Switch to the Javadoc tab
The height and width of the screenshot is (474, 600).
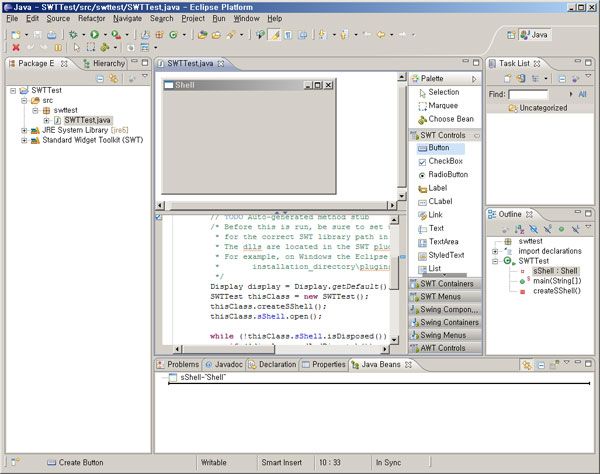[x=225, y=365]
